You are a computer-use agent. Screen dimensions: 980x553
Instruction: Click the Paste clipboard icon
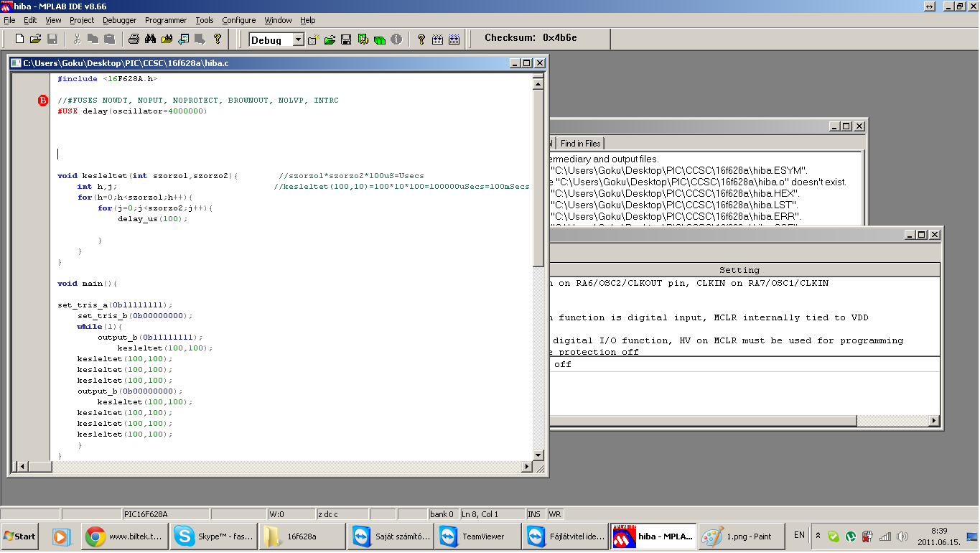pyautogui.click(x=109, y=39)
